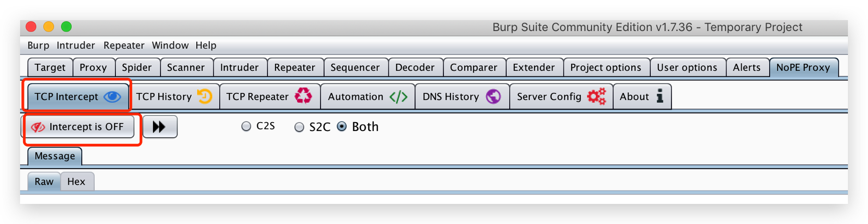The height and width of the screenshot is (224, 868).
Task: Click the red gears Server Config icon
Action: 597,96
